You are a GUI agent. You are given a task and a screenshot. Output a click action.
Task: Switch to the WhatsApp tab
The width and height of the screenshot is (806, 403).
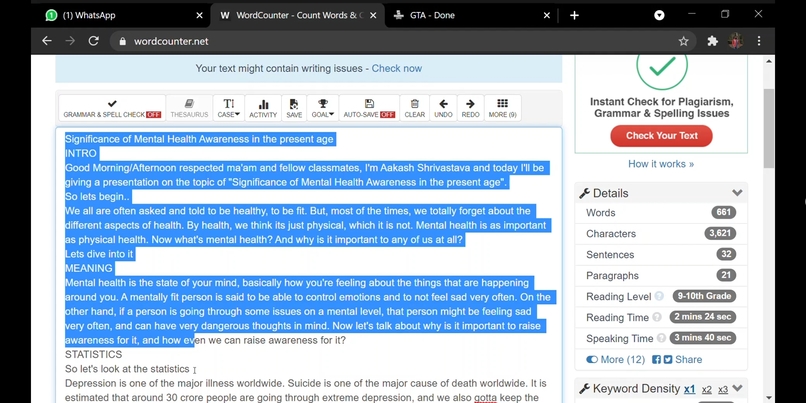point(120,15)
